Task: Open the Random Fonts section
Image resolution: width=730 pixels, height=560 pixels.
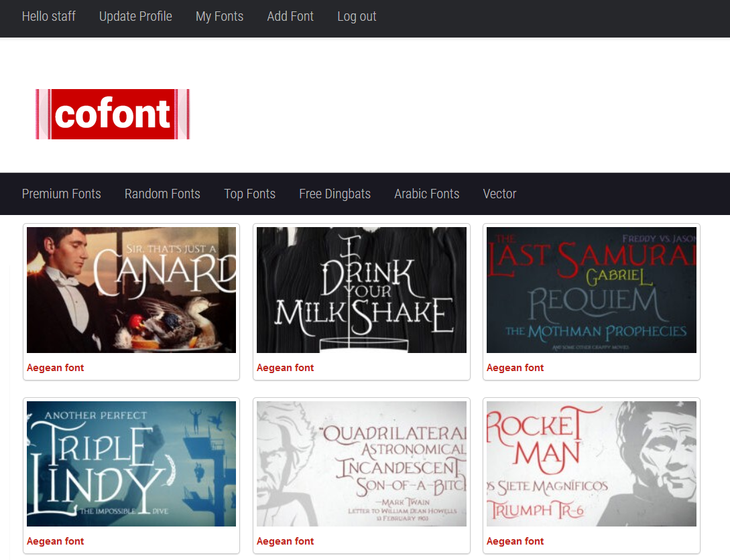Action: pyautogui.click(x=162, y=194)
